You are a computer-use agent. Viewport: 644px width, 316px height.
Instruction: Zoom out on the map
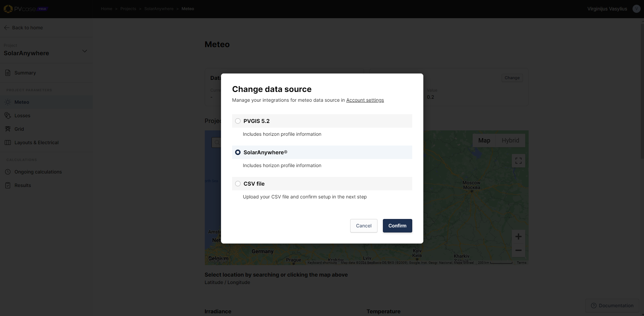click(x=519, y=250)
